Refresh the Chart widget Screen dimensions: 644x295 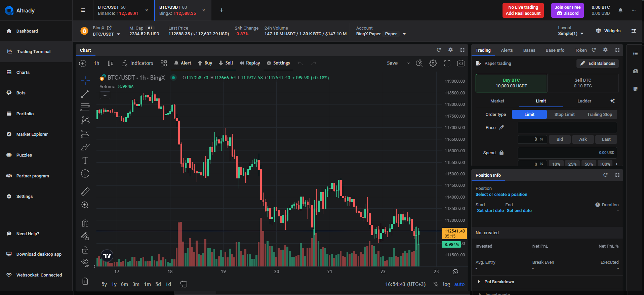[x=439, y=50]
